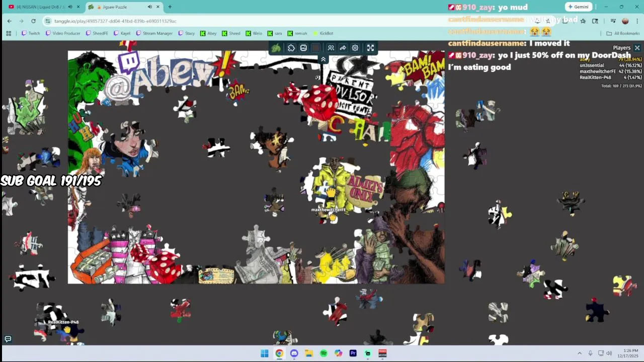644x362 pixels.
Task: Mute the YouTube tab audio
Action: point(70,7)
